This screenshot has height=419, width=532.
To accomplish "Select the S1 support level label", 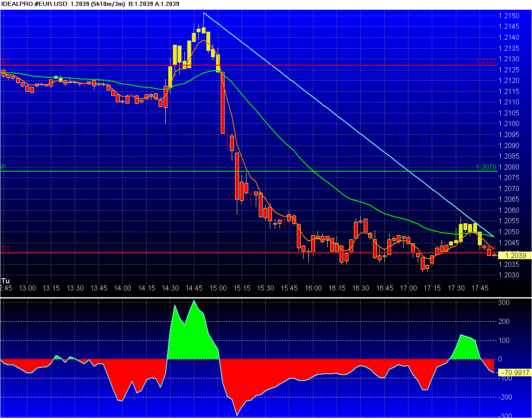I will point(5,249).
